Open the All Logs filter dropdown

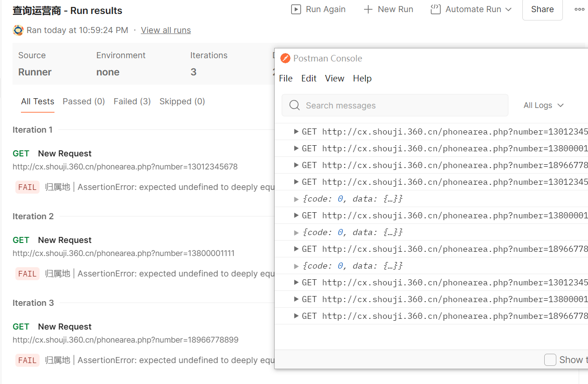[x=543, y=105]
